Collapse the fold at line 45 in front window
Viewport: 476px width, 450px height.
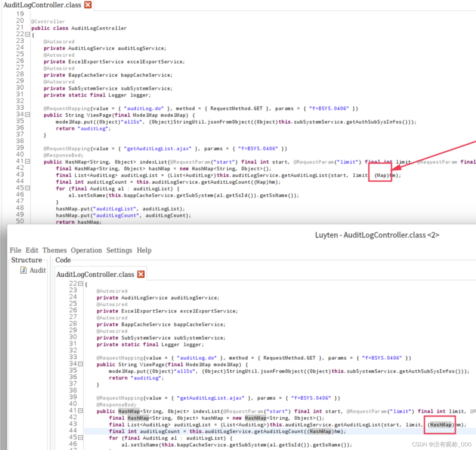80,437
